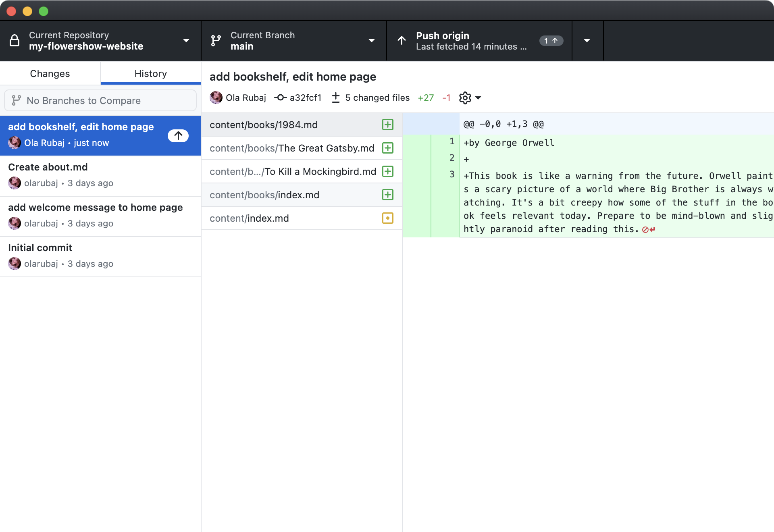Click the repository lock icon

point(15,41)
